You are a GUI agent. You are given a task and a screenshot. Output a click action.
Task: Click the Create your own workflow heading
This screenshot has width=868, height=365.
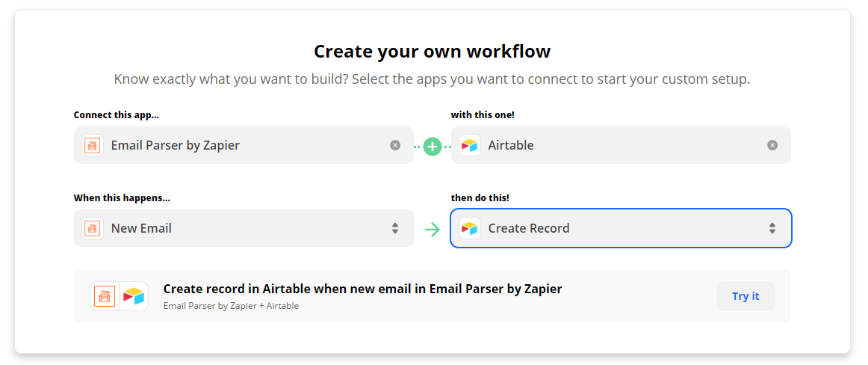tap(433, 52)
